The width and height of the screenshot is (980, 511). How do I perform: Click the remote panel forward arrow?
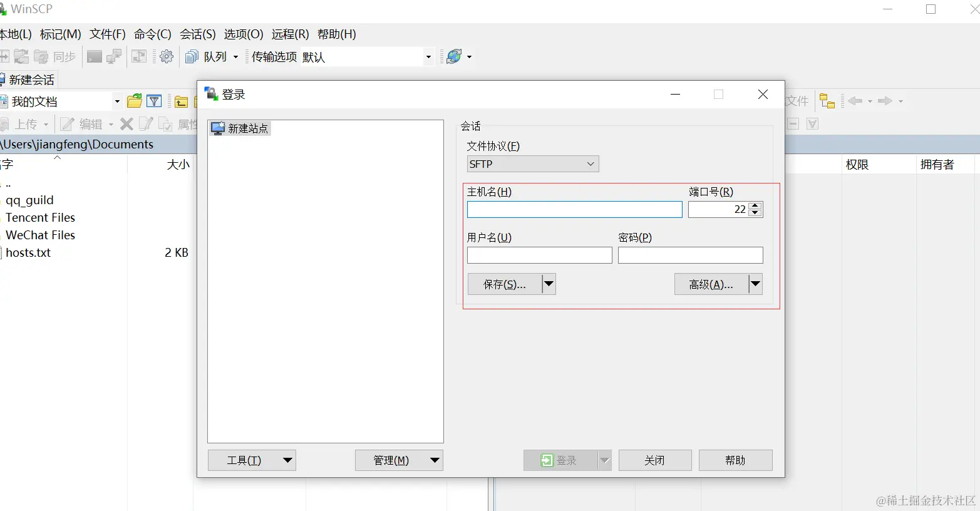pyautogui.click(x=885, y=101)
